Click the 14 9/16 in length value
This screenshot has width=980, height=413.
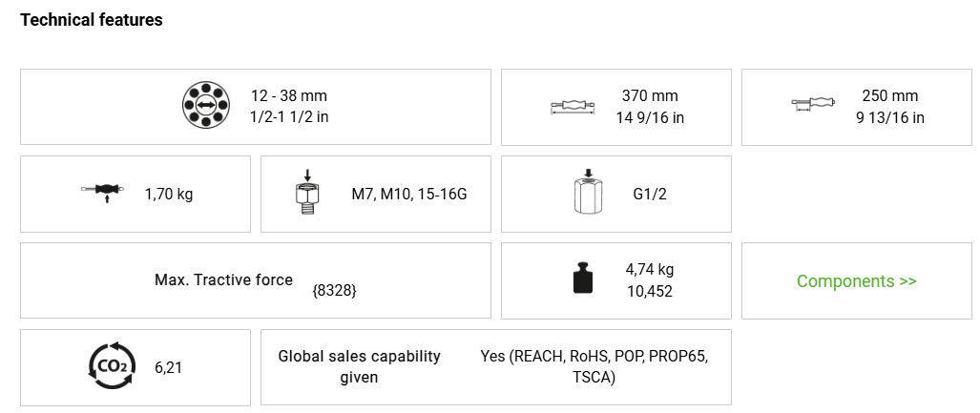[x=650, y=118]
